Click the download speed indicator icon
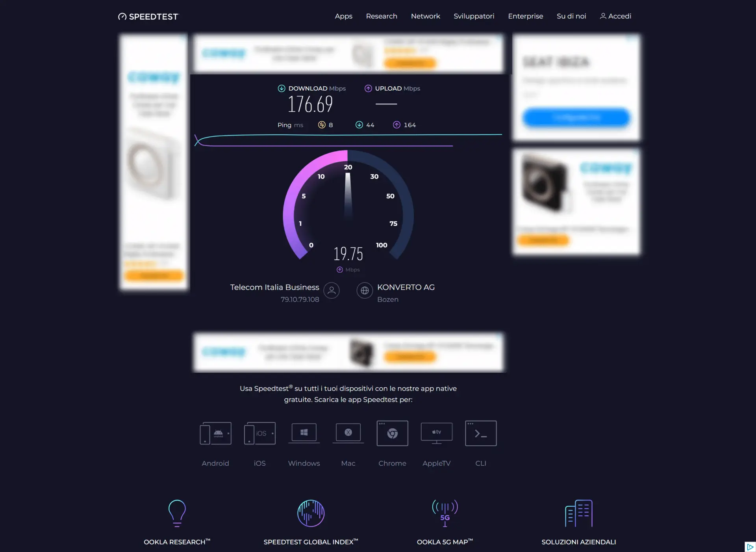The image size is (756, 552). [281, 89]
